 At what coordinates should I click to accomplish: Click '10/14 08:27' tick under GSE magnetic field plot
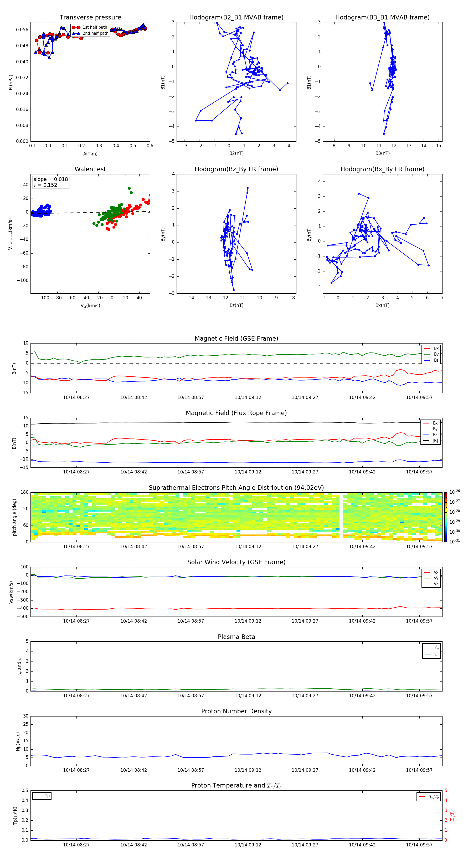pos(76,398)
